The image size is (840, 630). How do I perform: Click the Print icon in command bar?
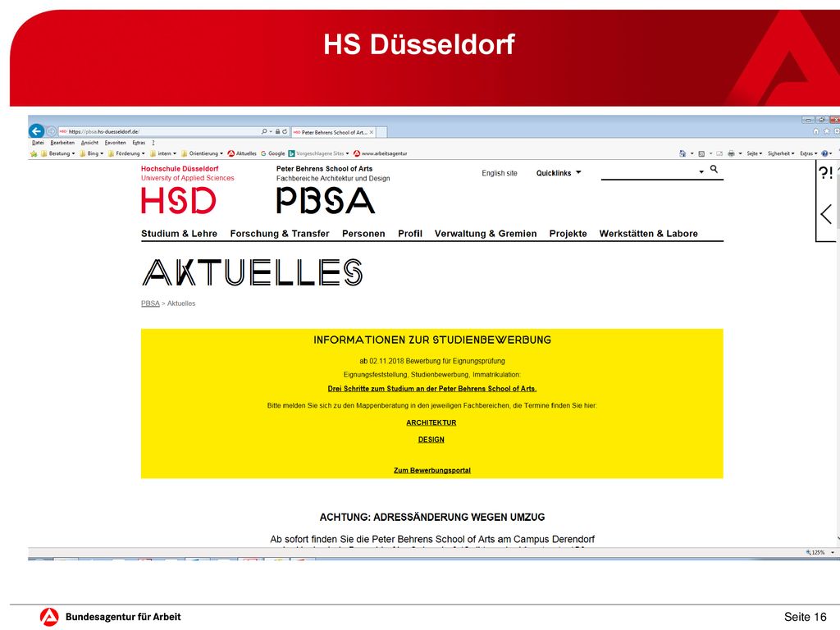[731, 153]
